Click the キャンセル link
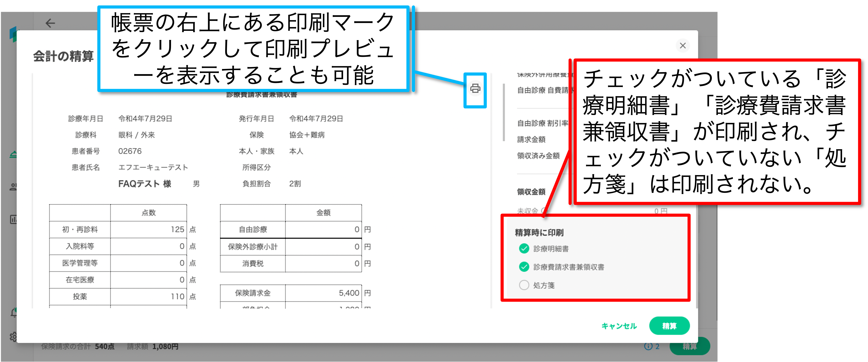Screen dimensions: 868x362 tap(619, 326)
